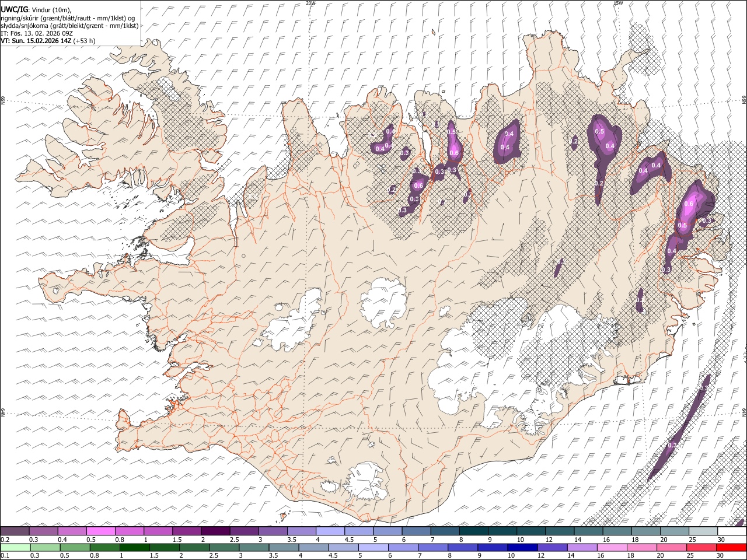Image resolution: width=747 pixels, height=560 pixels.
Task: Click the '0.2' label in upper legend
Action: (5, 540)
